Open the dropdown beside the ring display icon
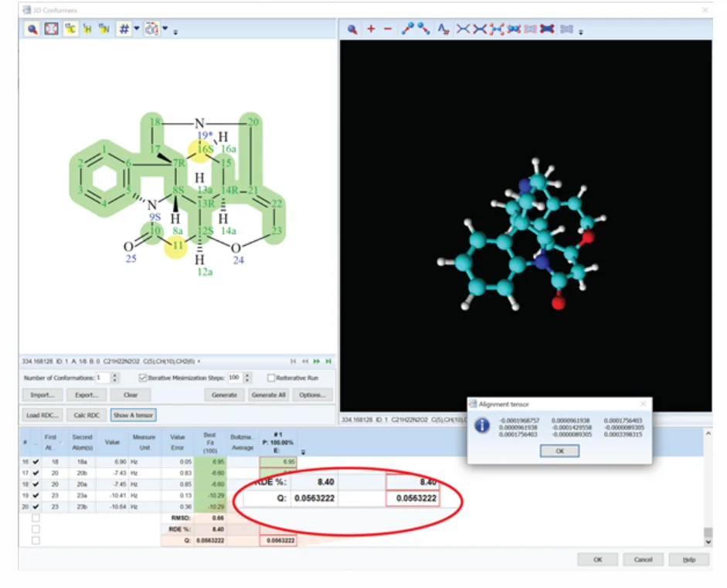This screenshot has width=727, height=588. click(x=165, y=29)
